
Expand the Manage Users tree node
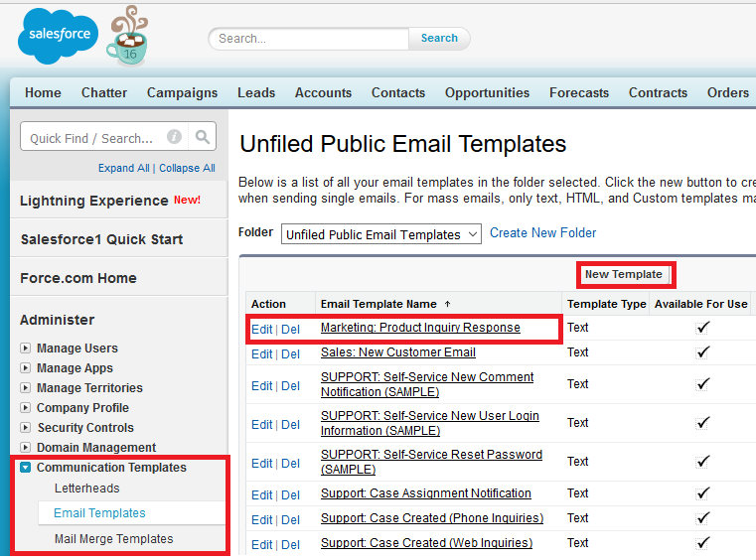tap(26, 349)
